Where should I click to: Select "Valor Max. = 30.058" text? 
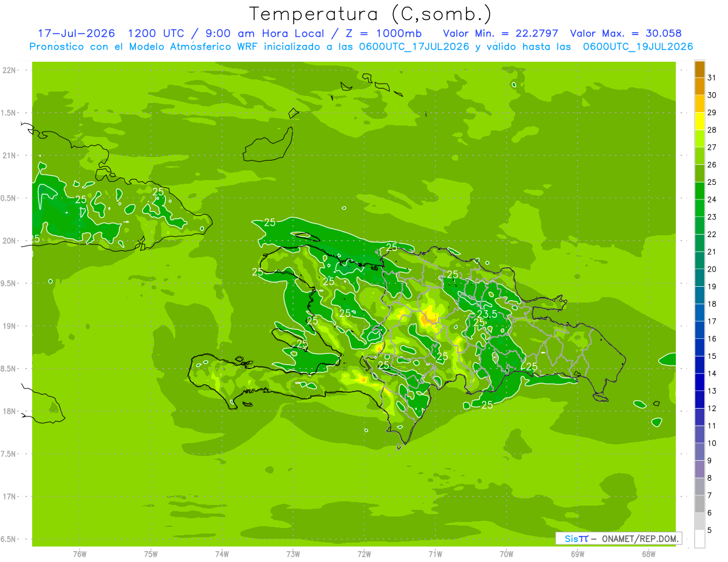tap(626, 33)
